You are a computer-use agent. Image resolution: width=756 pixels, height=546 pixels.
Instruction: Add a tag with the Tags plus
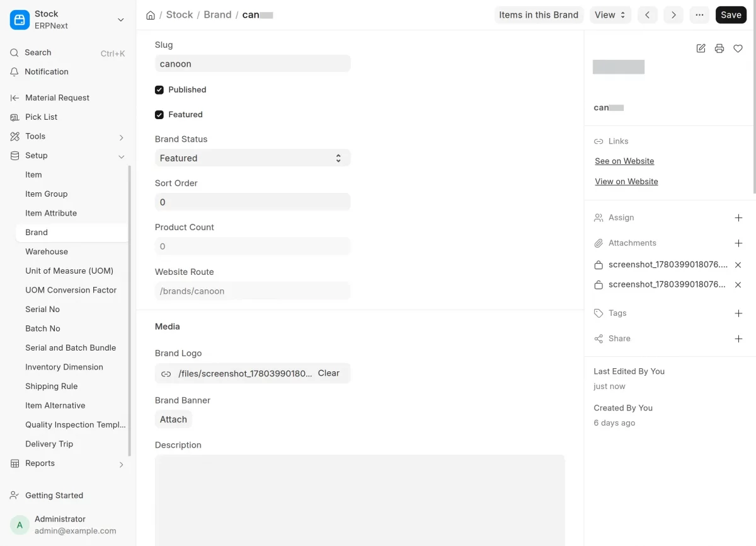point(738,313)
